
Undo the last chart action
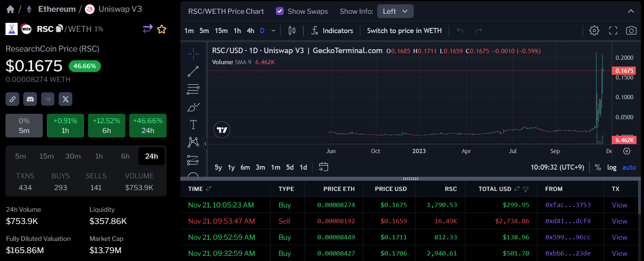click(x=460, y=31)
